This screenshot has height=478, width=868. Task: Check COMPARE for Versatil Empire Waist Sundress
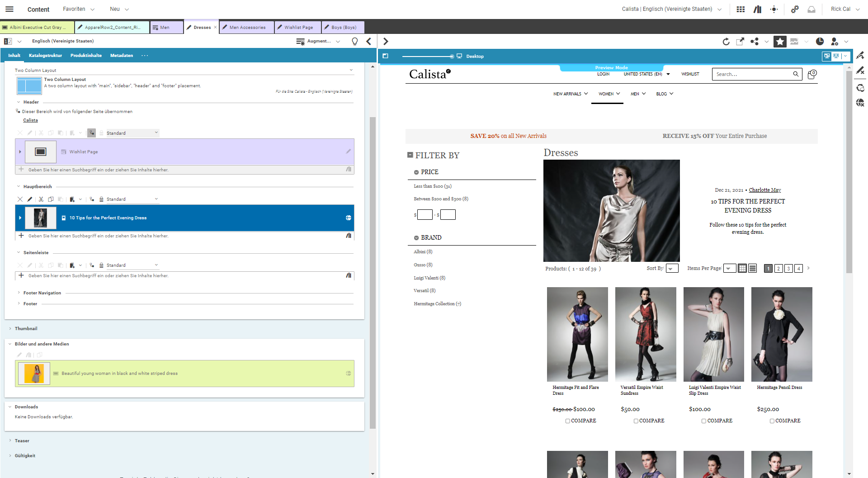(636, 421)
